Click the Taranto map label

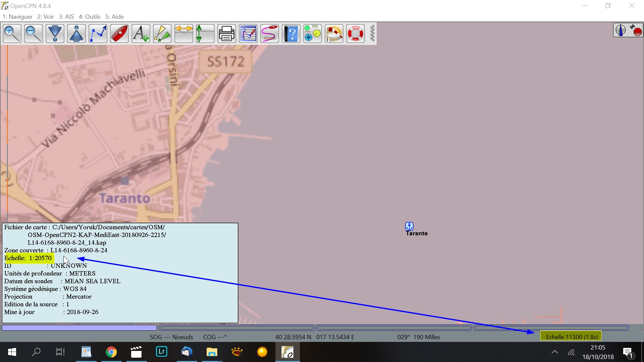[125, 198]
